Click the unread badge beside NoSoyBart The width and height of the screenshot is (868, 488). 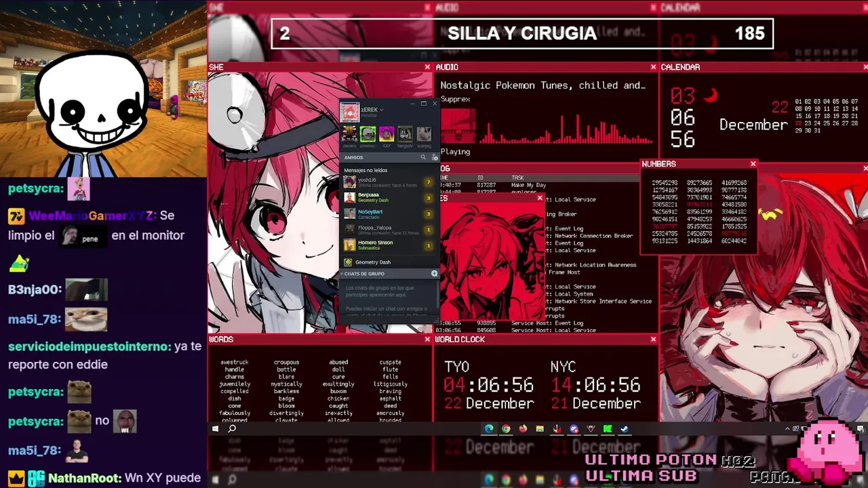pos(428,213)
